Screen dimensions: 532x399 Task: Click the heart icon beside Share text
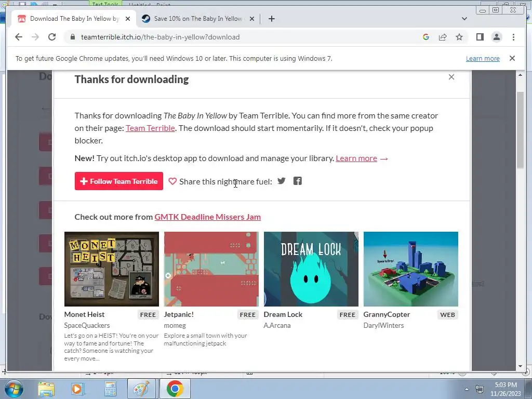172,181
